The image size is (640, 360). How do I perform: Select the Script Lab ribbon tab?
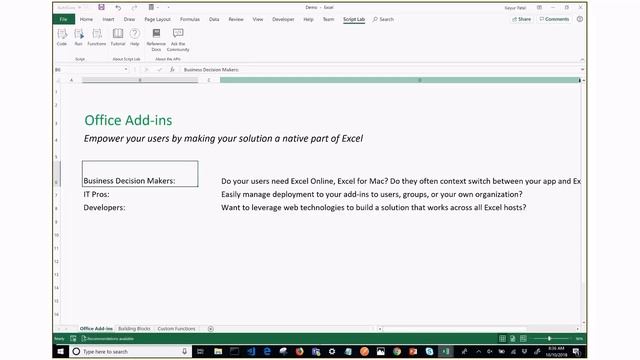coord(354,19)
